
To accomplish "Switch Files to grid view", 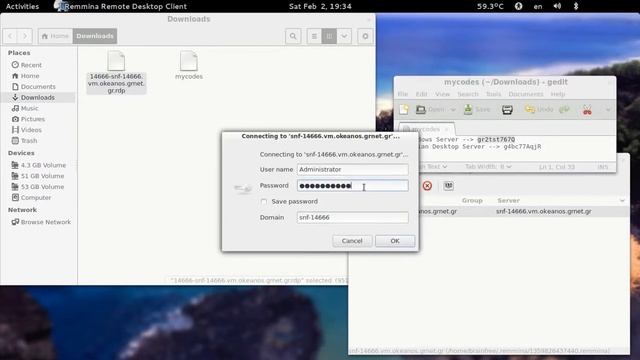I will coord(329,36).
